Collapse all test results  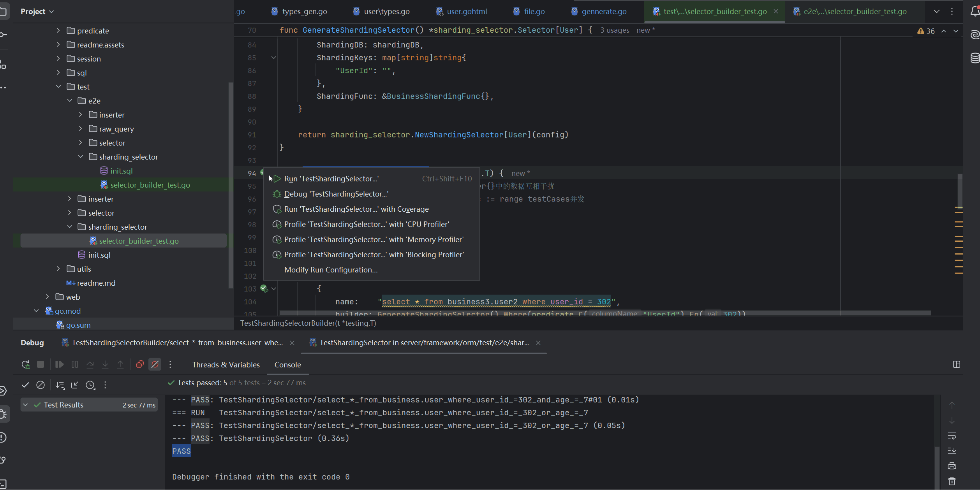coord(75,385)
